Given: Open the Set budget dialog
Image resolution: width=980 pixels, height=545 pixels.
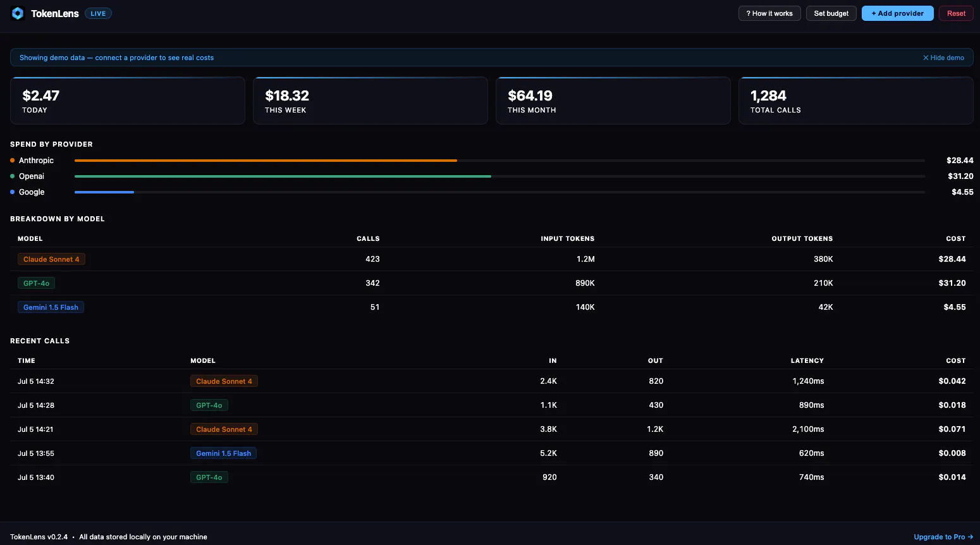Looking at the screenshot, I should click(x=831, y=13).
